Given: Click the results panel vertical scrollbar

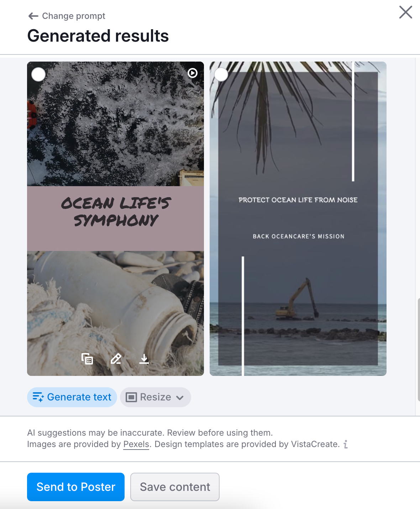Looking at the screenshot, I should coord(418,350).
